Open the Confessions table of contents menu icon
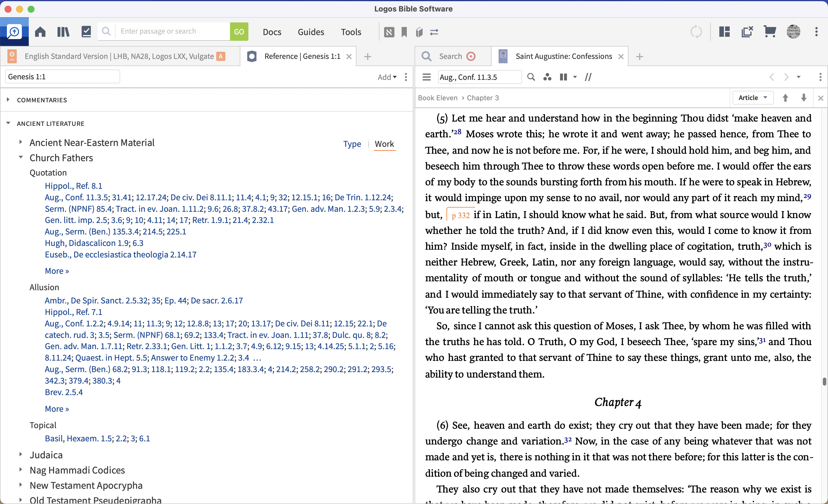The height and width of the screenshot is (504, 828). click(426, 77)
